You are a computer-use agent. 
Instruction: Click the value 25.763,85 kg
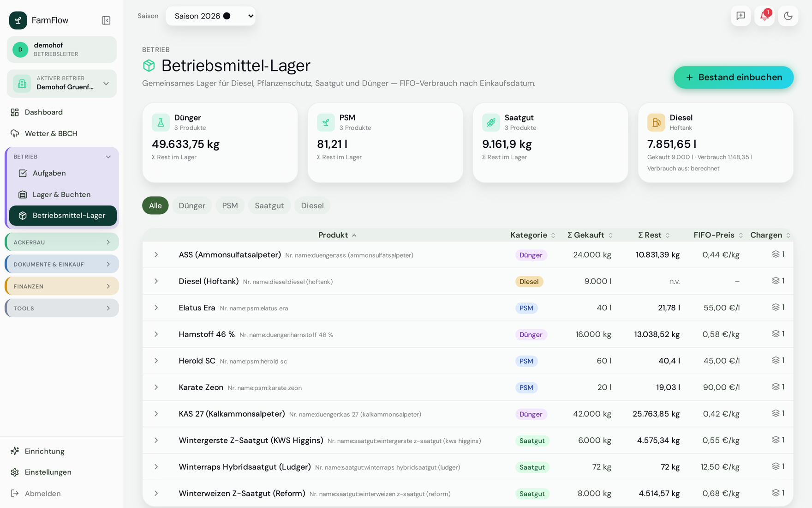click(656, 414)
